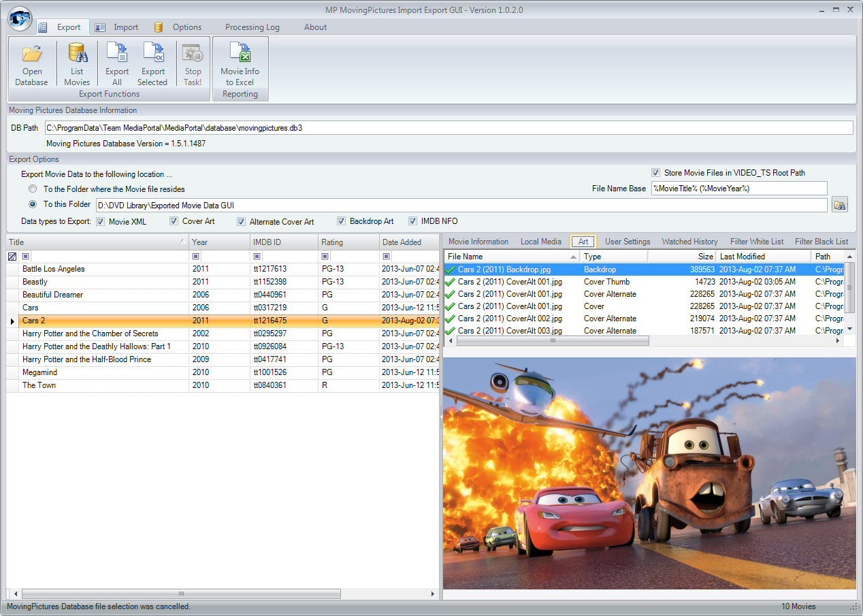Open the Processing Log tab

(253, 27)
